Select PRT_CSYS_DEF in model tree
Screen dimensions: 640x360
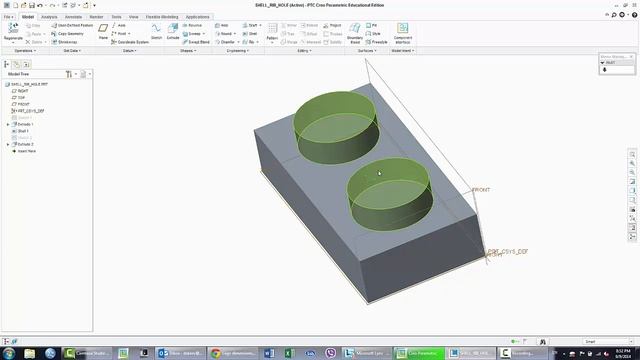point(28,111)
